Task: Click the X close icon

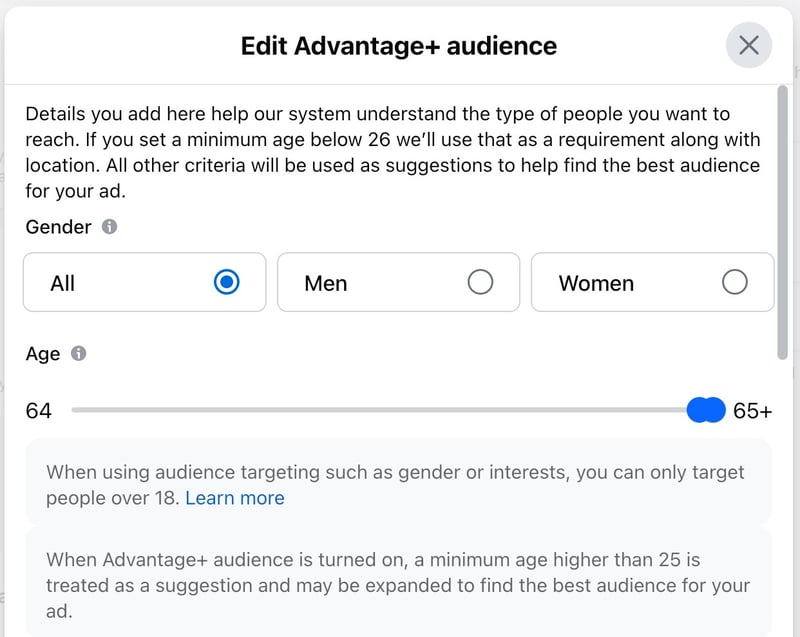Action: (748, 46)
